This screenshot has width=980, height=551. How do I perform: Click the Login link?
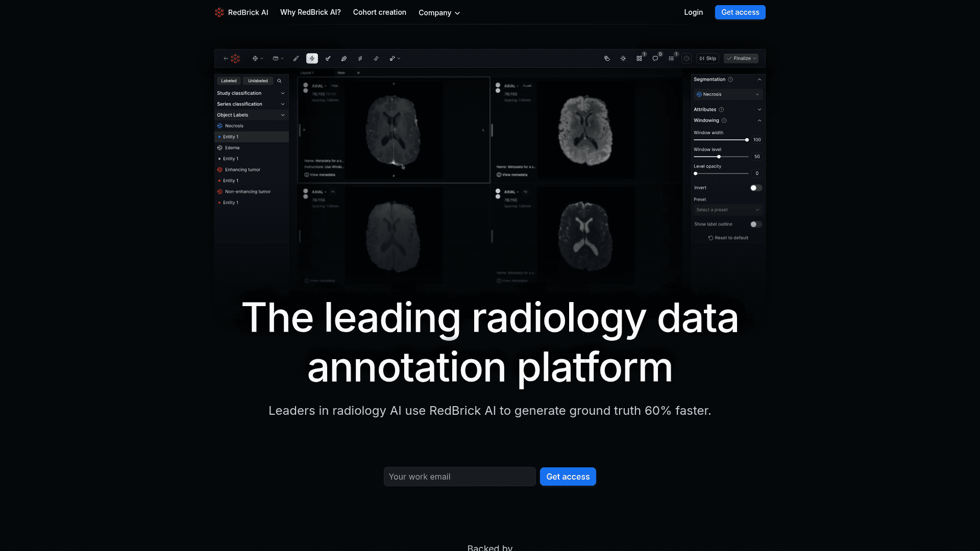(693, 12)
